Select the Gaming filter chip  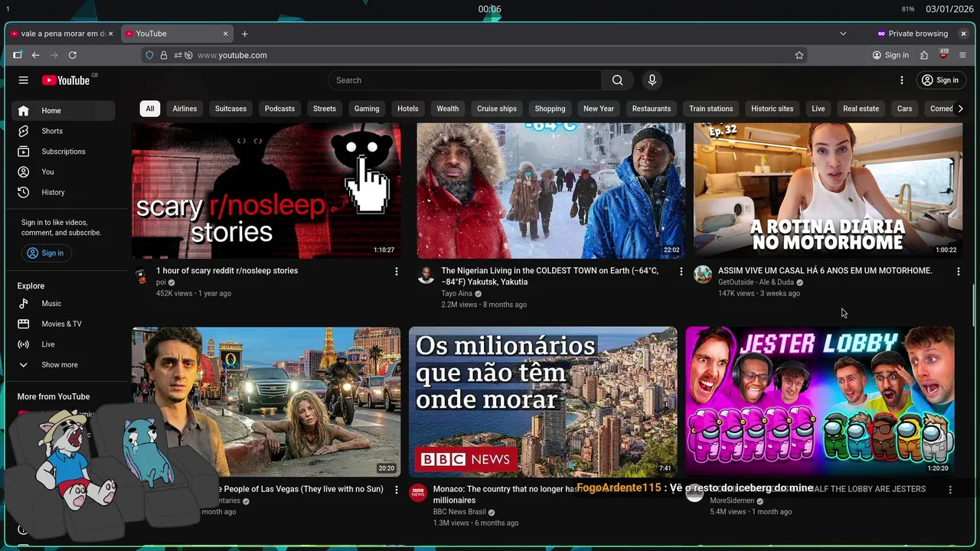pos(367,109)
